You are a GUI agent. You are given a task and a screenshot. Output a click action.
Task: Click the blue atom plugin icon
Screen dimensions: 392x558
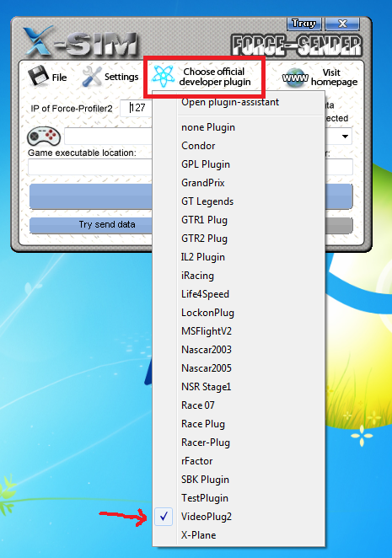pos(163,76)
